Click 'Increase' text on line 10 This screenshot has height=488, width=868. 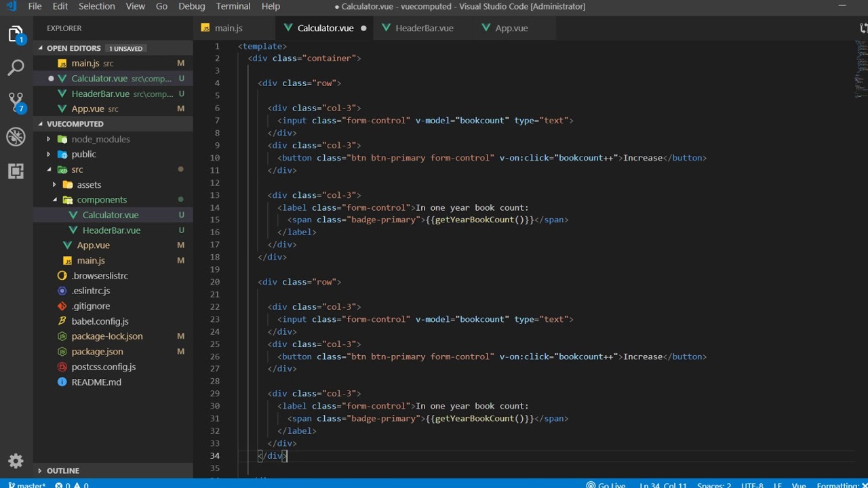pos(642,158)
